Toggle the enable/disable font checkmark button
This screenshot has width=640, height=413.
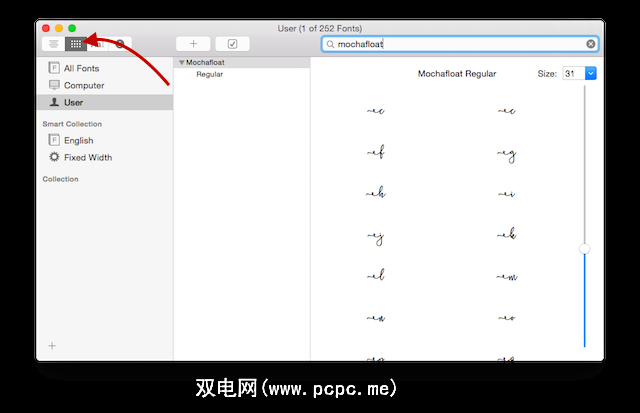[x=232, y=44]
